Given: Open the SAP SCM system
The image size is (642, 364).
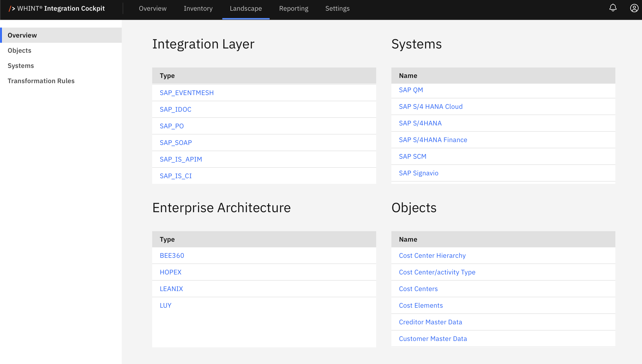Looking at the screenshot, I should pyautogui.click(x=413, y=157).
